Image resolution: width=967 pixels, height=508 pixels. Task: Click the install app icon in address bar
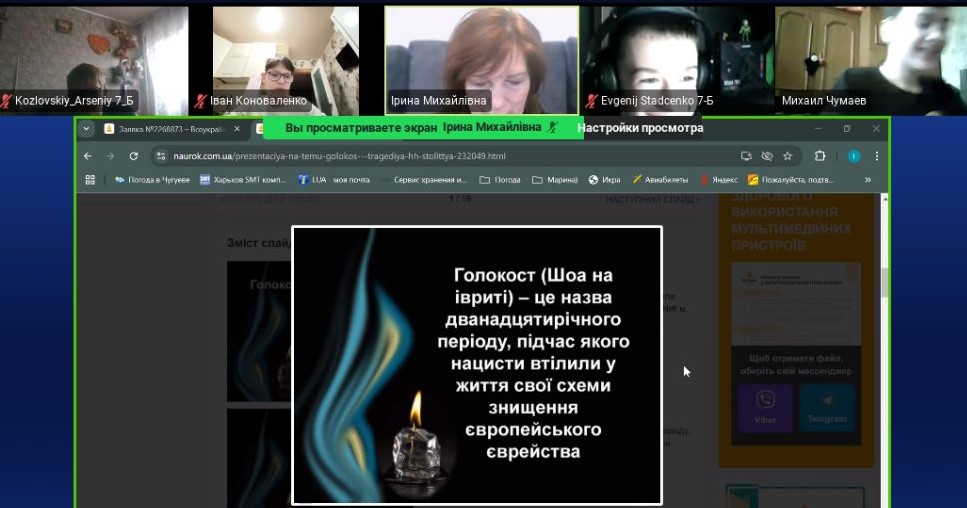click(746, 156)
